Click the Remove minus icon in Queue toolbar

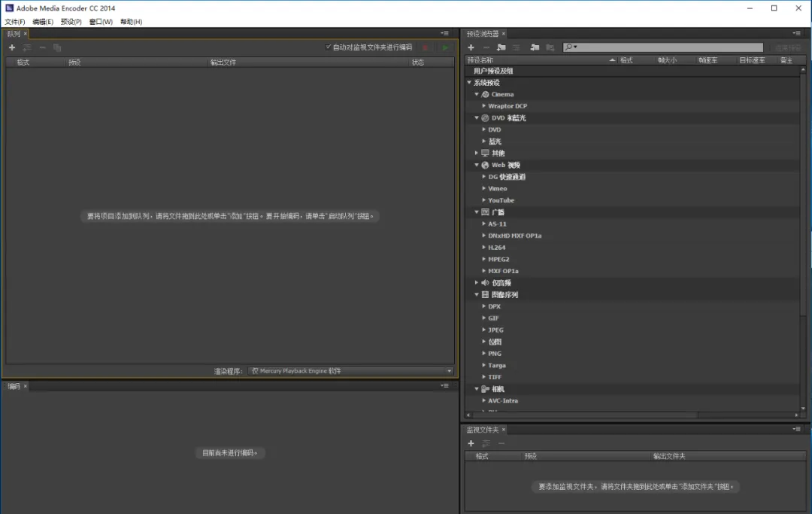[42, 47]
